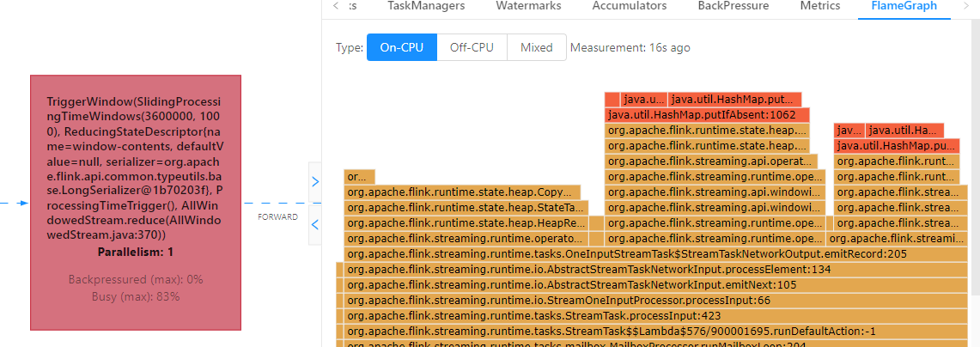Open the TaskManagers tab
Image resolution: width=980 pixels, height=347 pixels.
[x=426, y=6]
